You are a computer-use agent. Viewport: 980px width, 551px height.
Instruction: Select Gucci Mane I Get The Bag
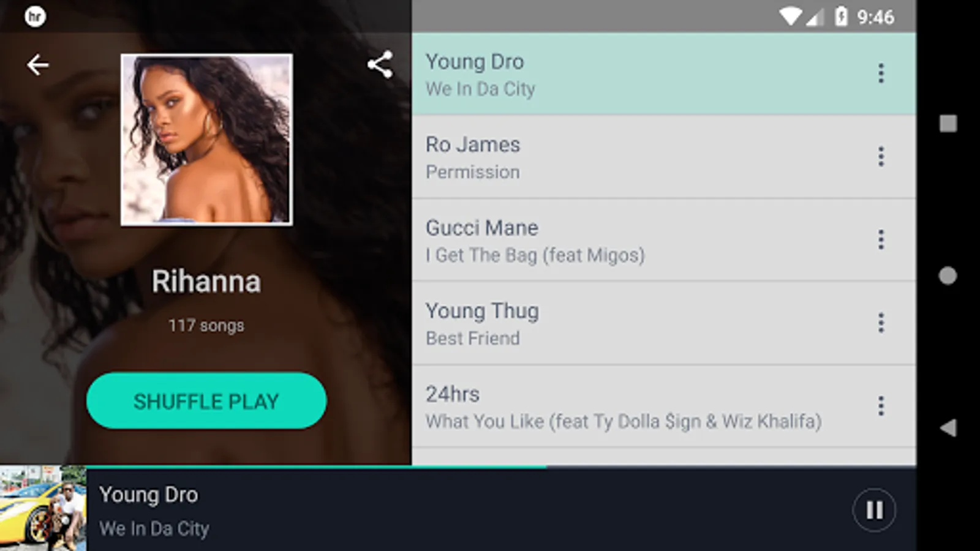tap(664, 241)
